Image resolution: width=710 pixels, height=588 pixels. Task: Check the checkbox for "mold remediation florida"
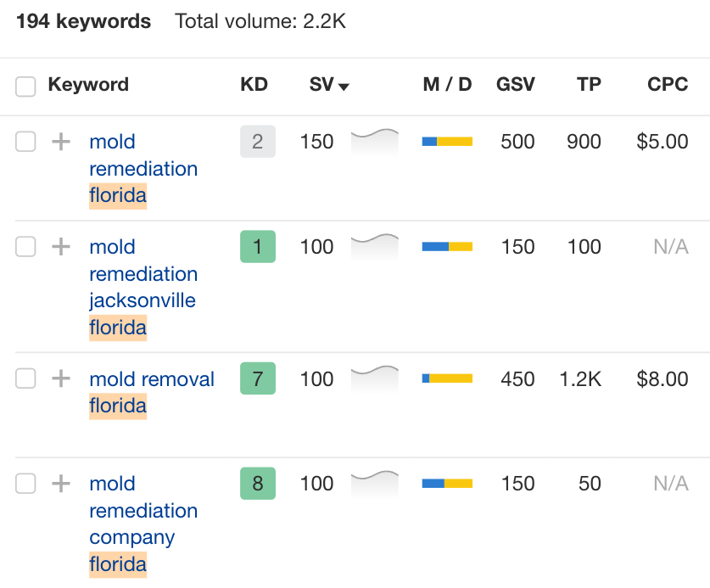tap(25, 142)
